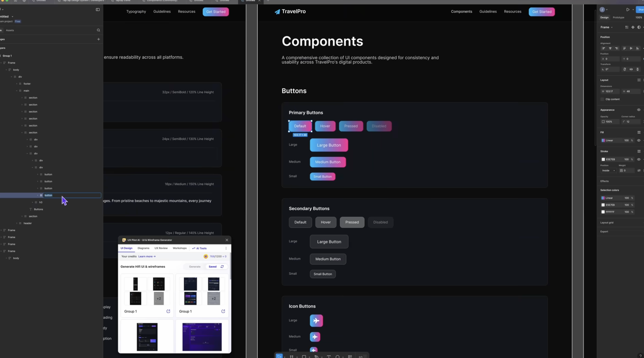
Task: Align top icon in Alignment section
Action: tap(624, 48)
